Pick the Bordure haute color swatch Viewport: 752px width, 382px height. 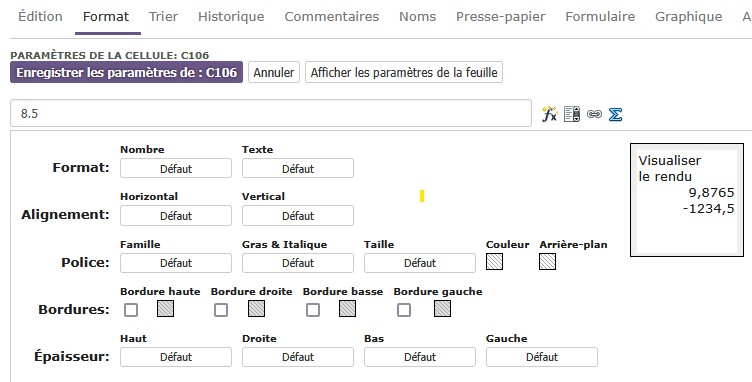[x=165, y=309]
